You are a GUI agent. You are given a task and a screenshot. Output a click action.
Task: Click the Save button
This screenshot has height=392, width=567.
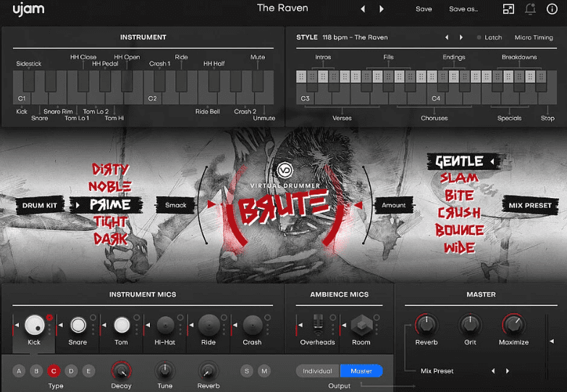[424, 9]
